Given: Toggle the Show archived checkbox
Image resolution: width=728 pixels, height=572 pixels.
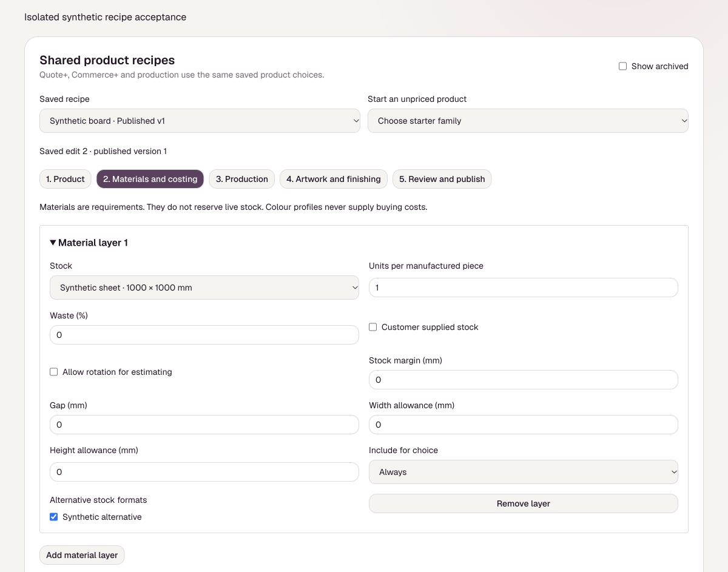Looking at the screenshot, I should point(622,66).
